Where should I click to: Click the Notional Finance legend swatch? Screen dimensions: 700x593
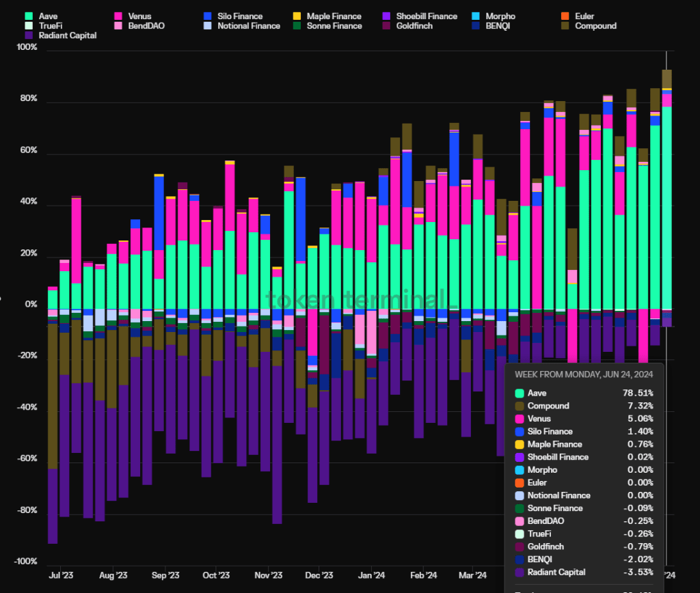207,26
